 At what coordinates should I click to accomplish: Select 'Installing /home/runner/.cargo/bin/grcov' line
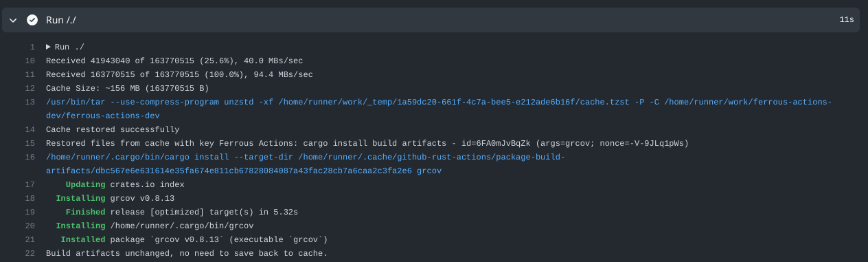[x=155, y=226]
